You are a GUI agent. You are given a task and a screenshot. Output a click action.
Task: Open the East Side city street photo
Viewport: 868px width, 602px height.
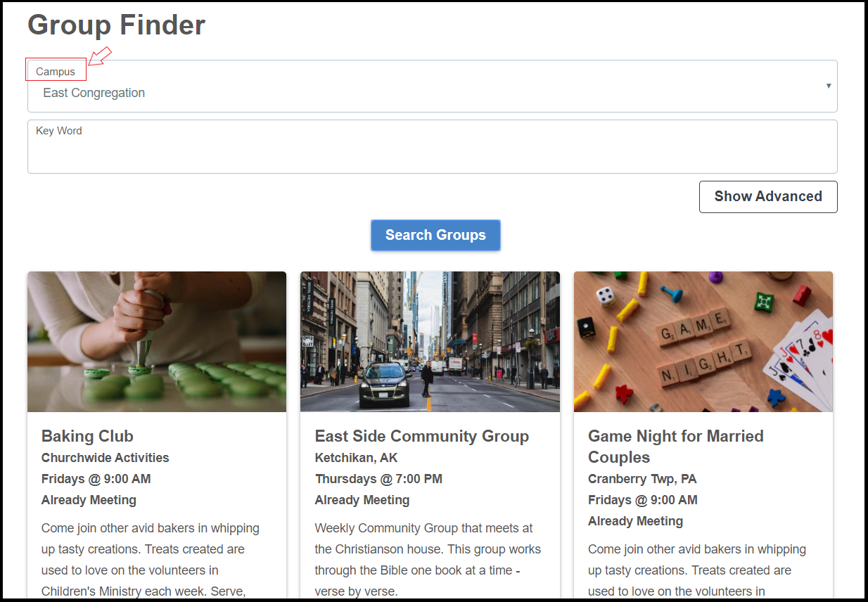pyautogui.click(x=430, y=342)
